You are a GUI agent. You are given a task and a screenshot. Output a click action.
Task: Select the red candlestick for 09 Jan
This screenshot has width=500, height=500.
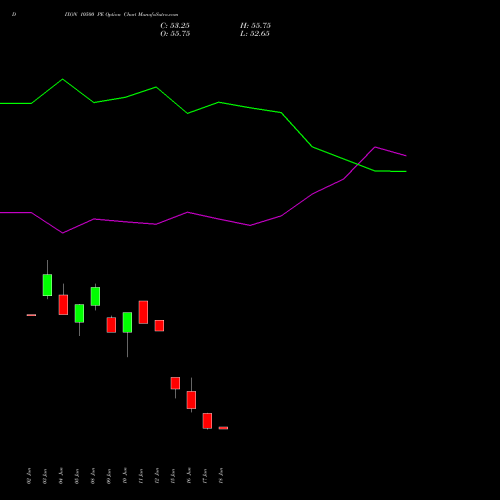click(x=111, y=325)
